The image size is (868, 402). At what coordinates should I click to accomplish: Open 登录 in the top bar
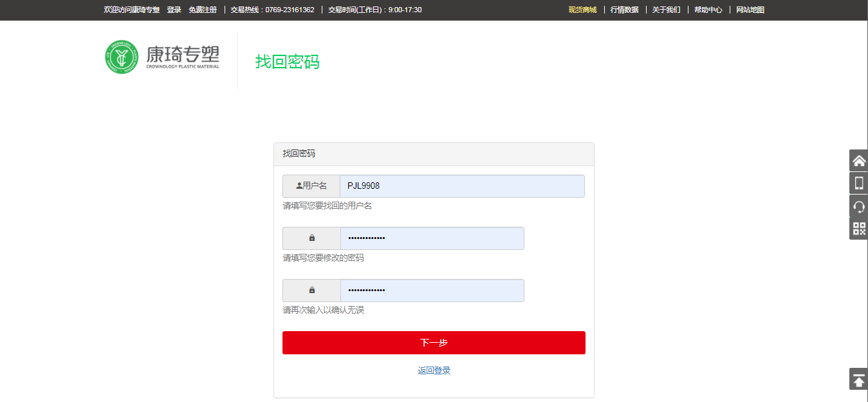174,10
